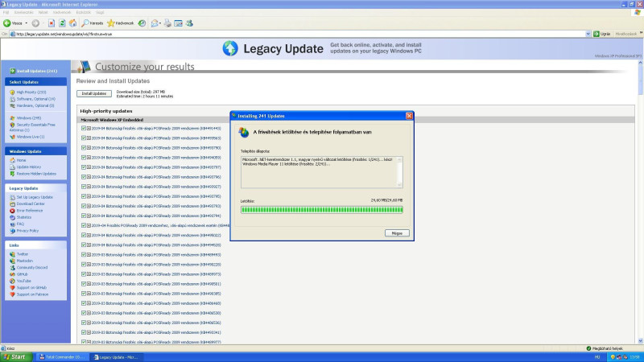Image resolution: width=644 pixels, height=362 pixels.
Task: Click the Print printer toolbar icon
Action: (x=167, y=23)
